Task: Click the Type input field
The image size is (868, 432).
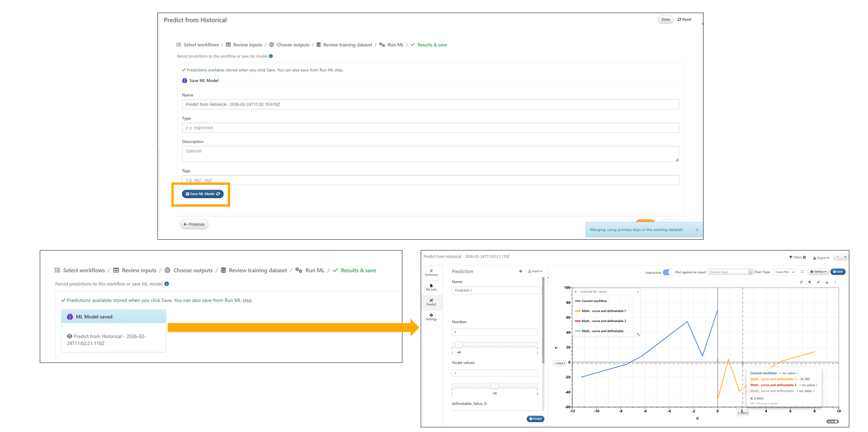Action: 430,128
